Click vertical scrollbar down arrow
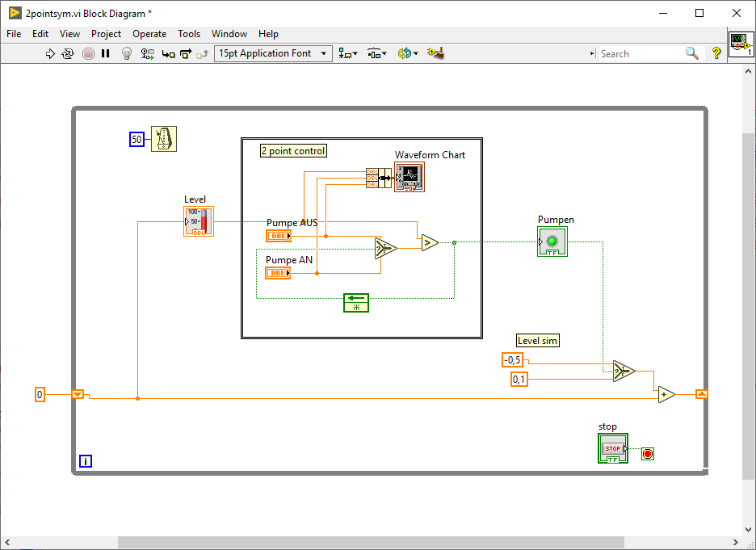 pos(748,531)
